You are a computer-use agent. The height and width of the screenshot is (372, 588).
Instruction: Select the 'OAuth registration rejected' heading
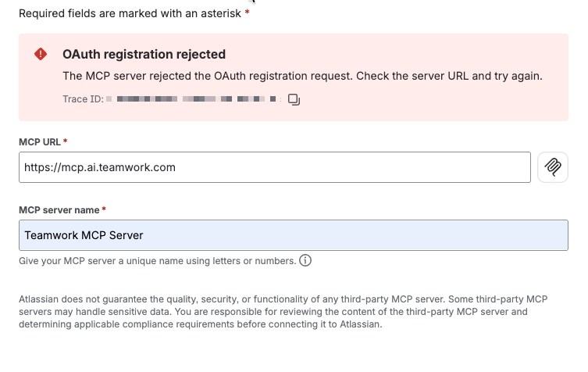click(144, 55)
